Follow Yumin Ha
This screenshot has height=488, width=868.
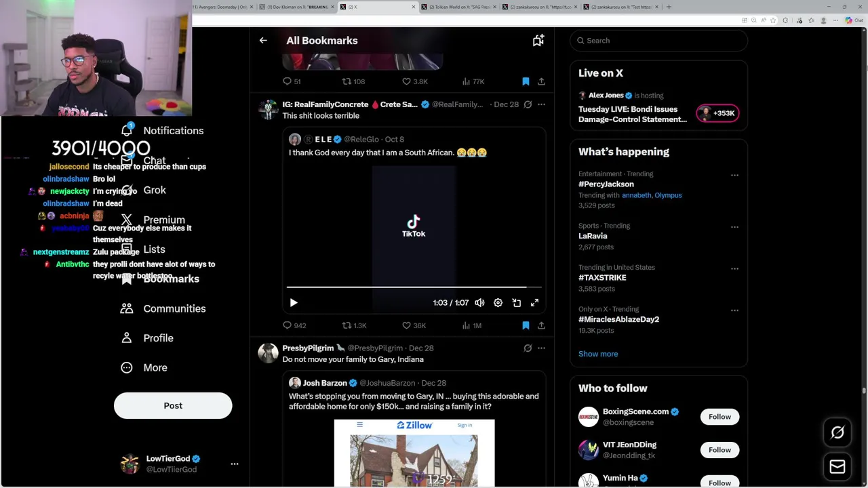pos(719,483)
